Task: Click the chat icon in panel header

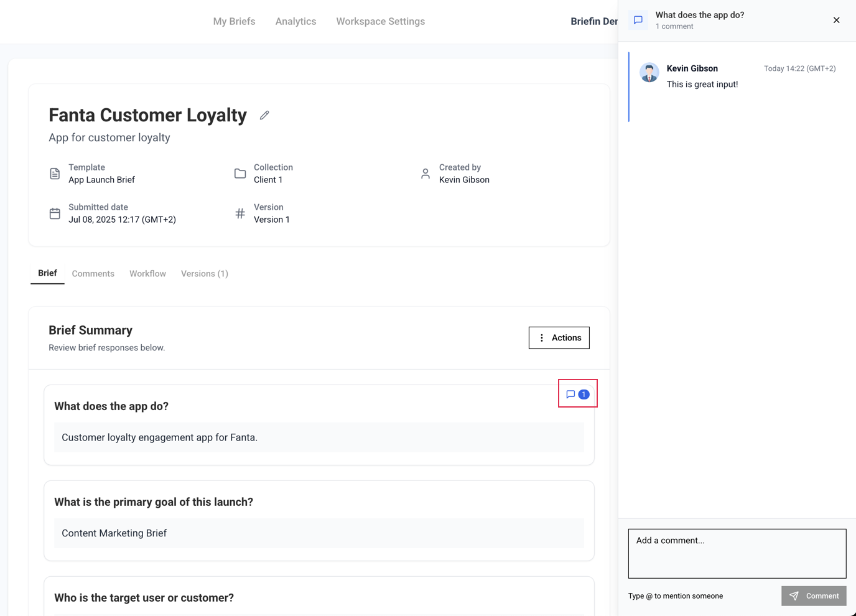Action: pos(638,20)
